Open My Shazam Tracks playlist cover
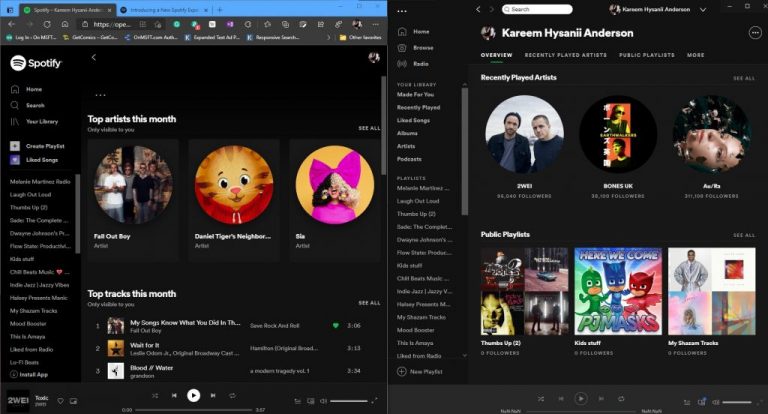This screenshot has height=414, width=768. 712,291
